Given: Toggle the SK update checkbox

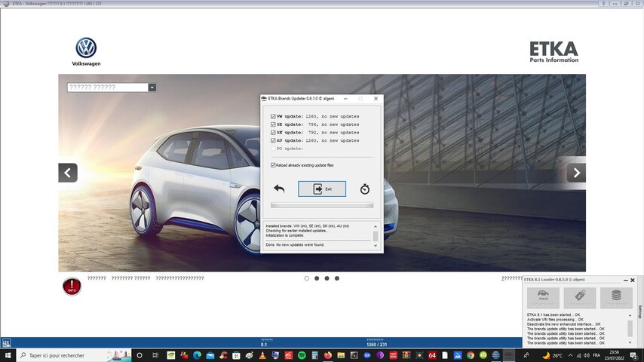Looking at the screenshot, I should tap(273, 132).
